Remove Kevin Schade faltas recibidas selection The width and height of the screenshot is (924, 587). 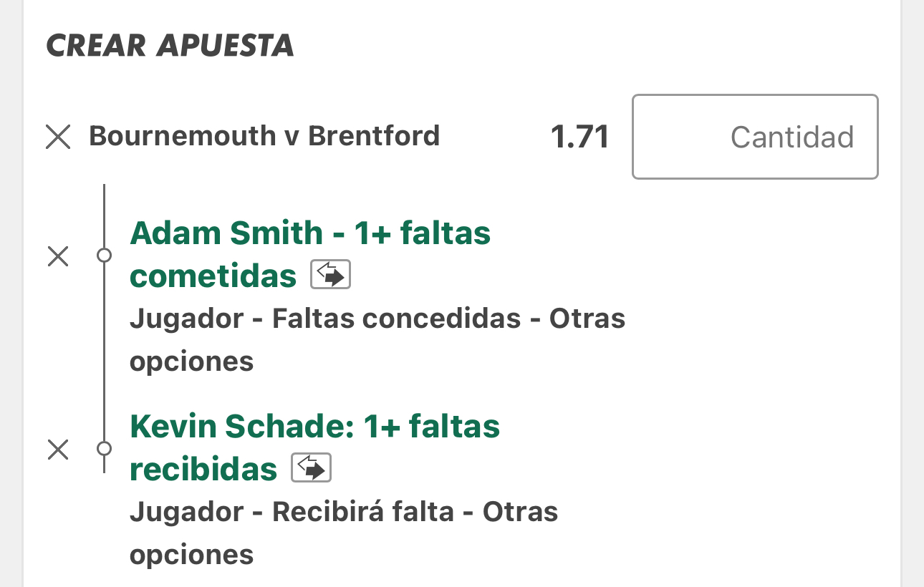pyautogui.click(x=58, y=450)
